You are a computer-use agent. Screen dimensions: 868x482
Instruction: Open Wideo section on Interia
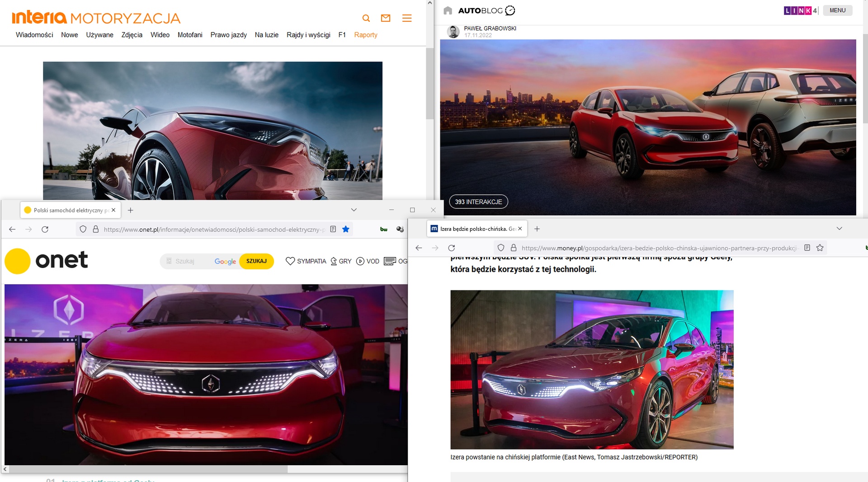click(x=160, y=35)
